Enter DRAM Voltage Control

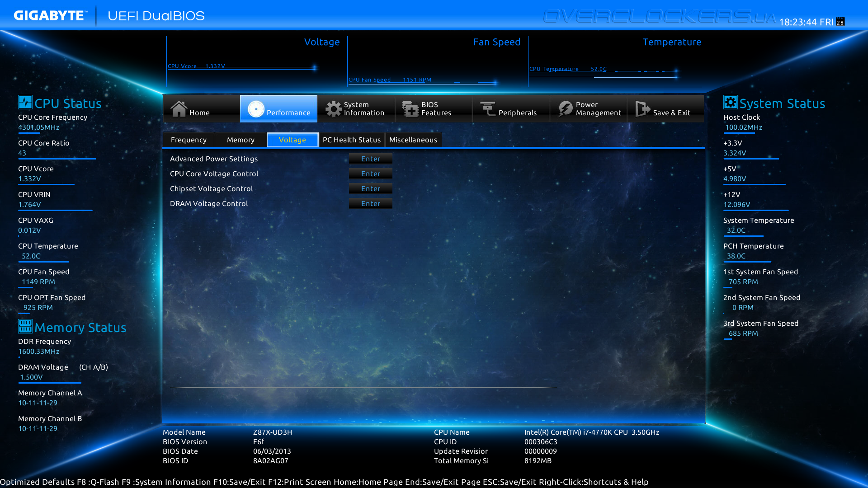coord(371,203)
